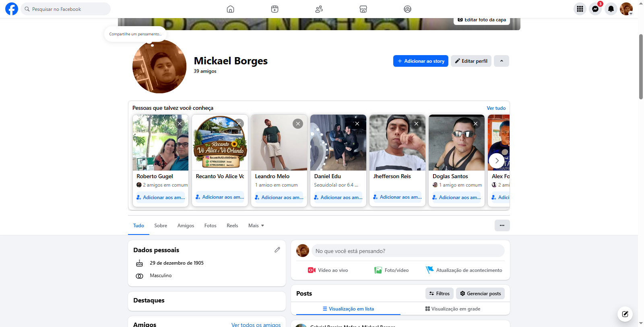Viewport: 644px width, 327px height.
Task: Switch to the Reels tab
Action: coord(232,226)
